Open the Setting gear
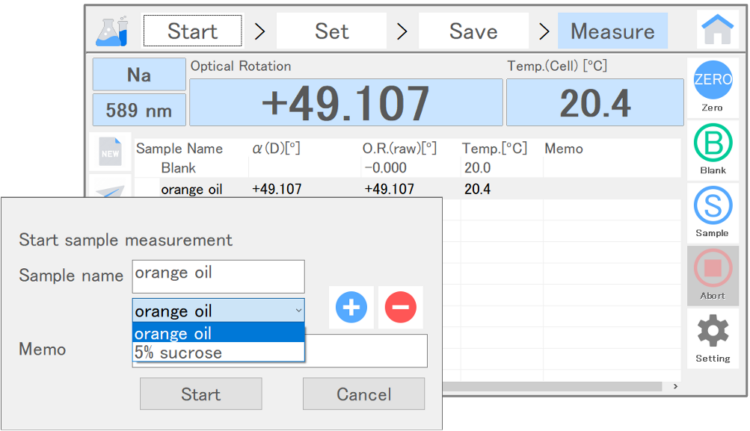 [x=713, y=335]
